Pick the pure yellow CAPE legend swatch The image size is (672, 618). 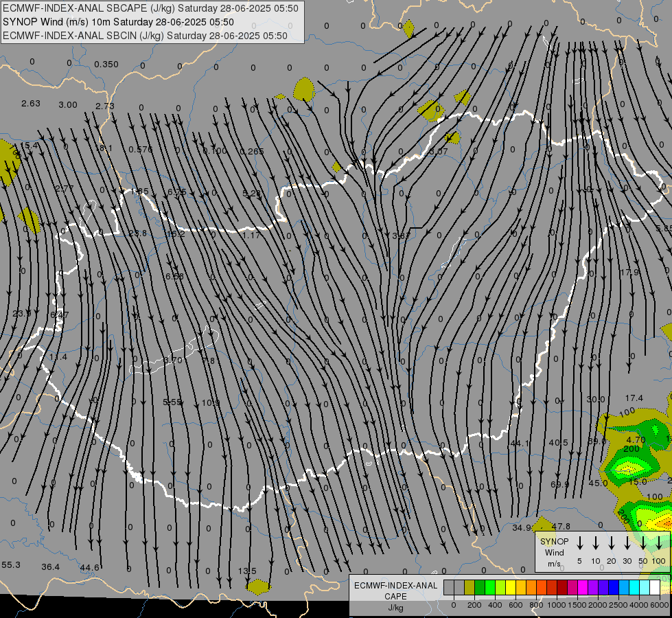pos(511,588)
